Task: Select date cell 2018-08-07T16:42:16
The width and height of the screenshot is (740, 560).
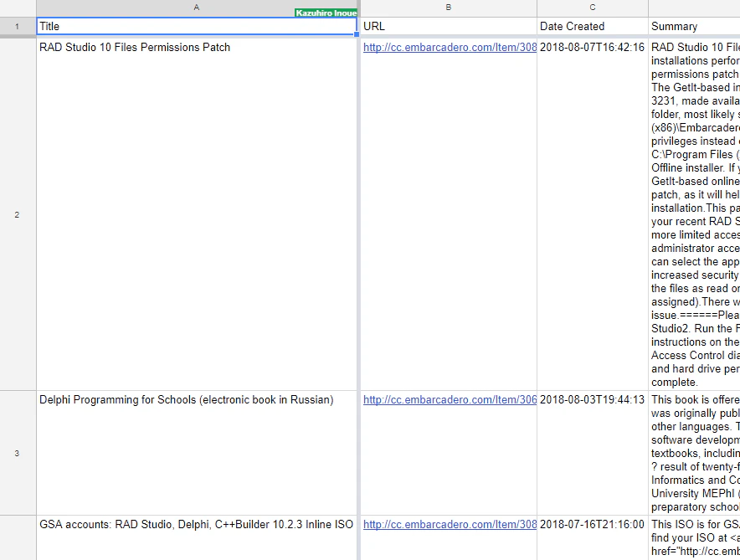Action: click(x=593, y=214)
